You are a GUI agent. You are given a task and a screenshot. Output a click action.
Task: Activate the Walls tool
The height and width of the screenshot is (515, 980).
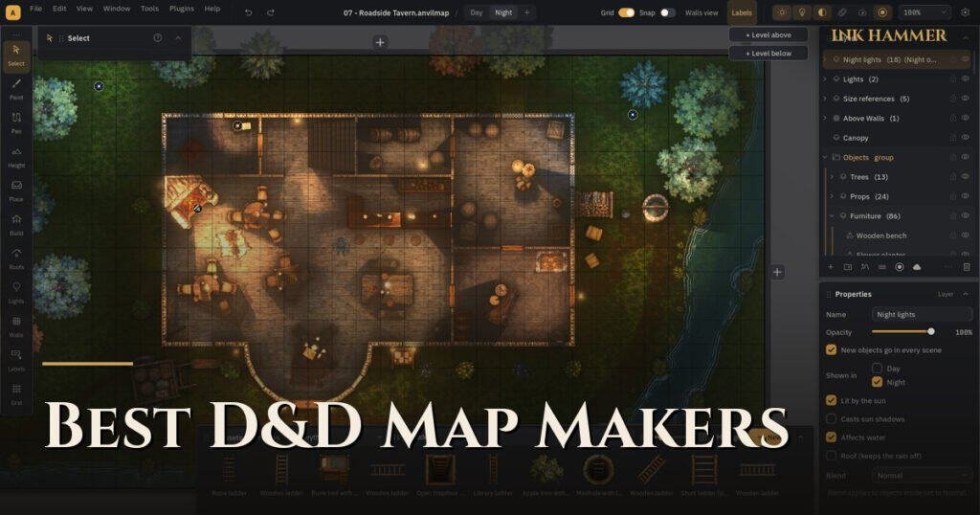pyautogui.click(x=16, y=326)
